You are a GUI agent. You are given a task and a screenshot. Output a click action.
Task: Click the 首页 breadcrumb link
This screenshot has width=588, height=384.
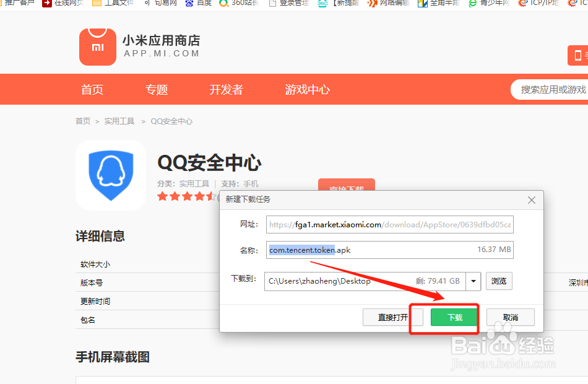tap(83, 121)
